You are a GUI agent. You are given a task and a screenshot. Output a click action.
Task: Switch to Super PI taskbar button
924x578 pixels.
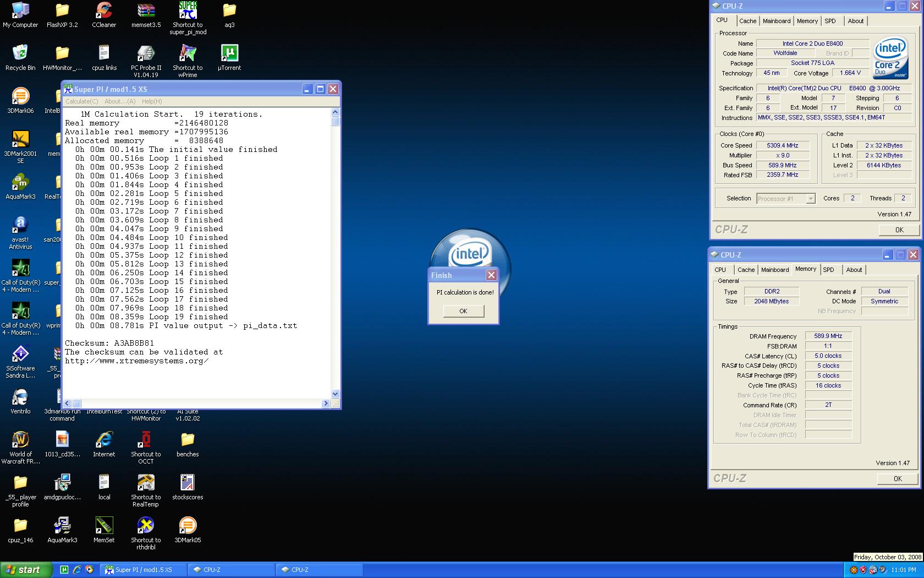(x=143, y=570)
